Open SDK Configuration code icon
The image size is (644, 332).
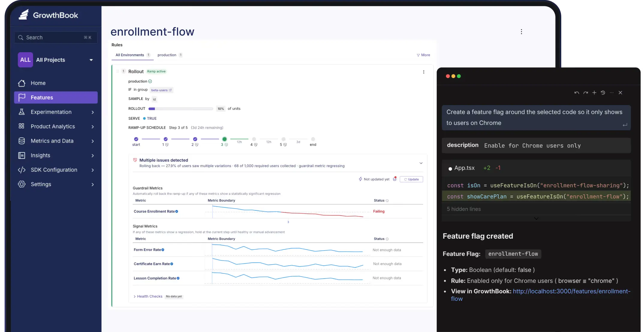22,170
